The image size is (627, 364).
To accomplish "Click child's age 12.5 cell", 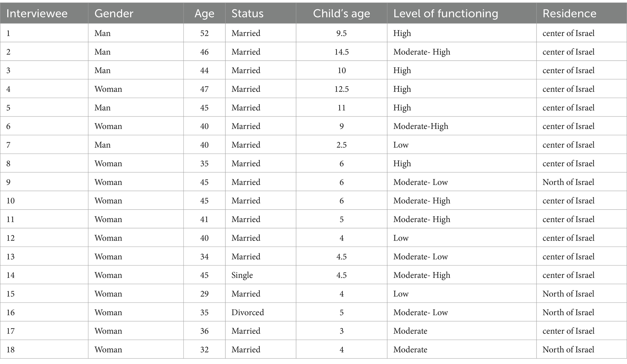I will 342,89.
